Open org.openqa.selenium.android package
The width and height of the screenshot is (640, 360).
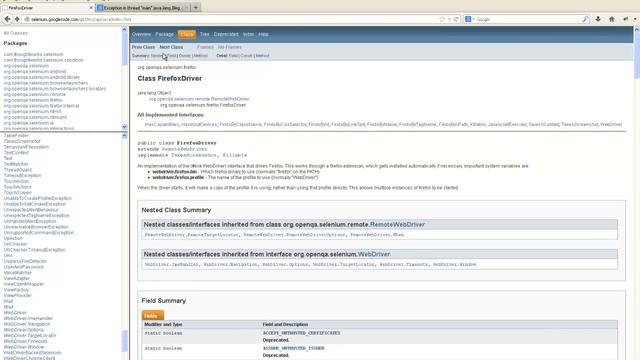pos(35,71)
